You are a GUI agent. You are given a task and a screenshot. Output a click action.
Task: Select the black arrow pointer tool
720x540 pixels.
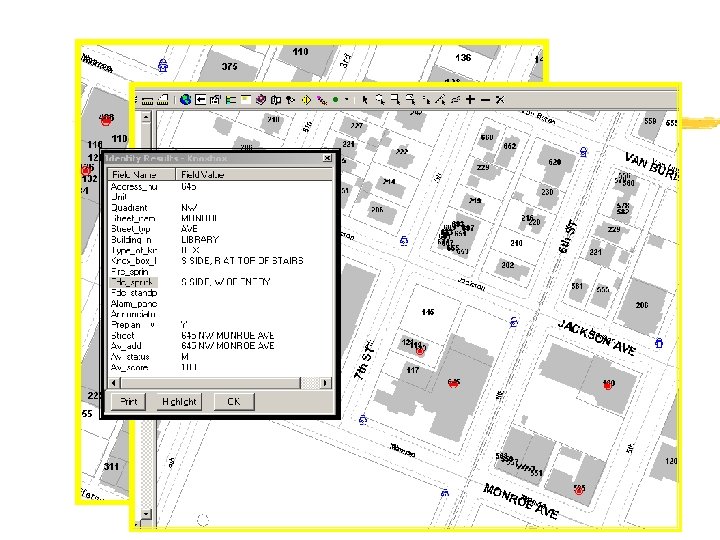coord(365,99)
